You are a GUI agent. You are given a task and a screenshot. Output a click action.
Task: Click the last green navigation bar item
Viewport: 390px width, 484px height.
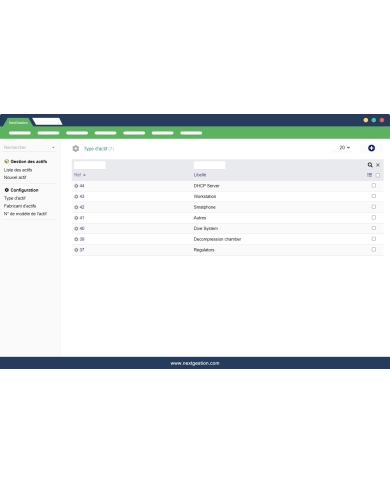pyautogui.click(x=191, y=133)
